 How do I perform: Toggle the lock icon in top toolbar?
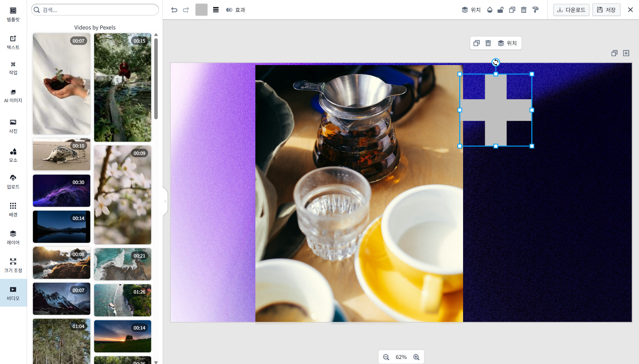(501, 10)
